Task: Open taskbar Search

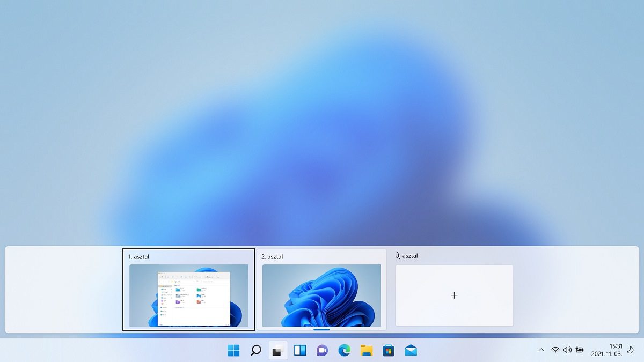Action: click(256, 351)
